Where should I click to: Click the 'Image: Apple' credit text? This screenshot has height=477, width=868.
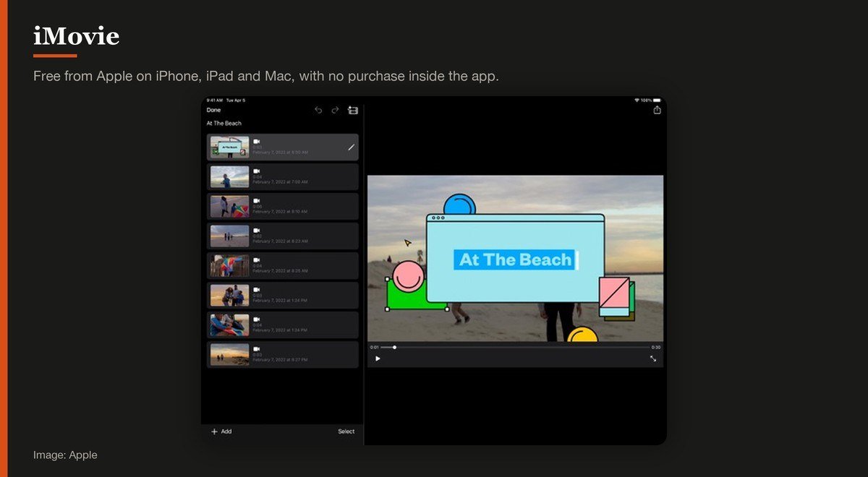65,455
